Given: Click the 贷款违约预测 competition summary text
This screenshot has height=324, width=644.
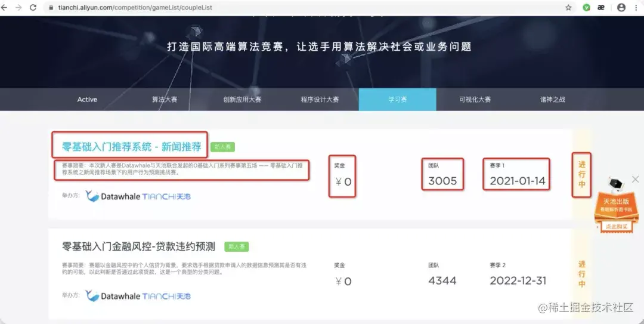Looking at the screenshot, I should (x=184, y=269).
